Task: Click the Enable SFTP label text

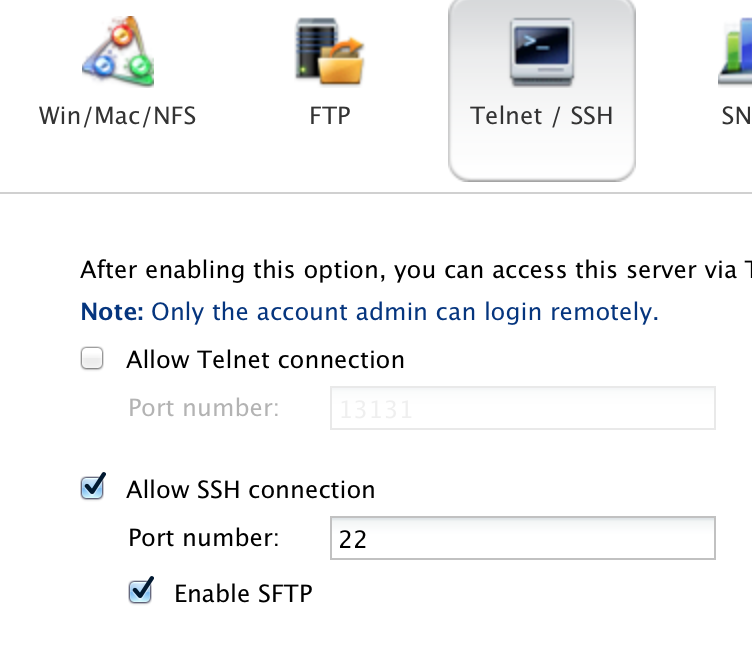Action: [x=243, y=594]
